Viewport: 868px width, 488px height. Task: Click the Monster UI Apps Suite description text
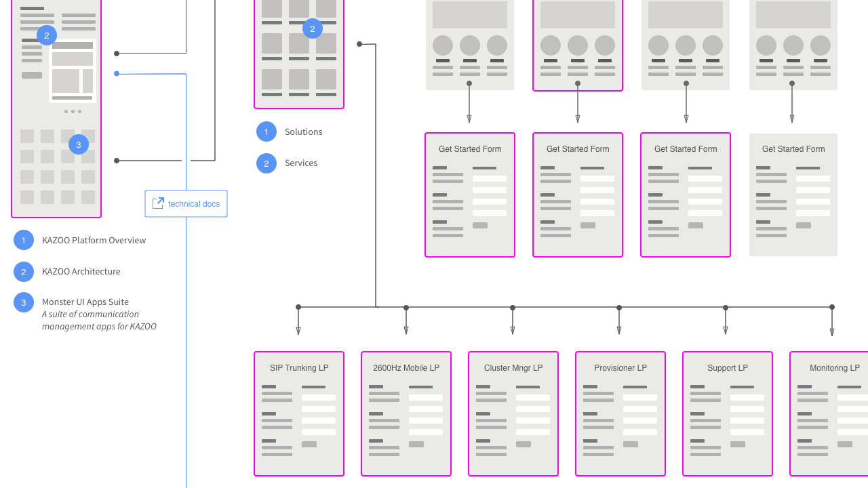click(98, 320)
